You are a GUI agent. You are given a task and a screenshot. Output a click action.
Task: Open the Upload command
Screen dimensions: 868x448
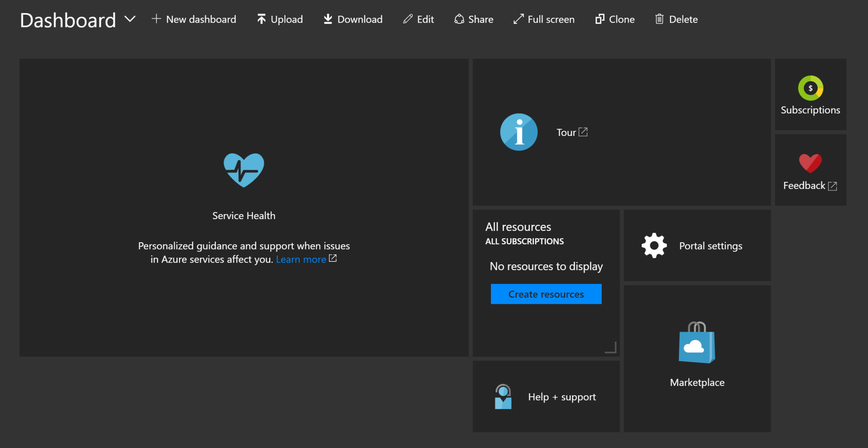click(287, 20)
